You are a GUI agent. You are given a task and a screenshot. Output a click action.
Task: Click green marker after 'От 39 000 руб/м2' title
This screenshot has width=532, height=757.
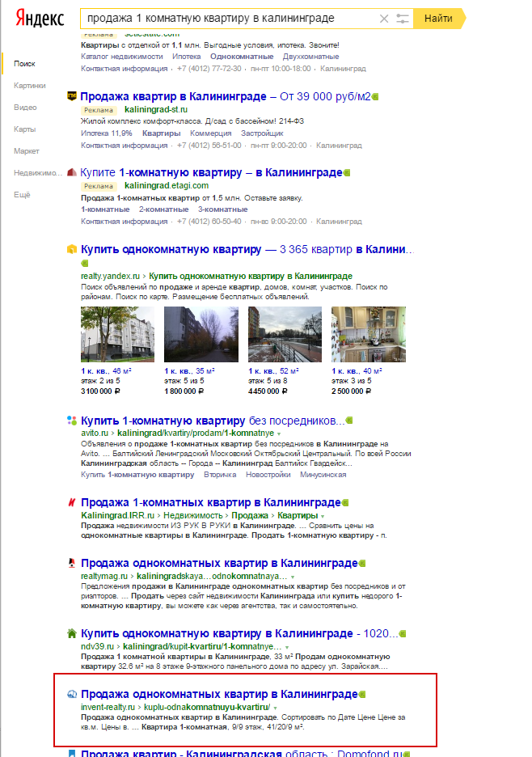click(376, 96)
